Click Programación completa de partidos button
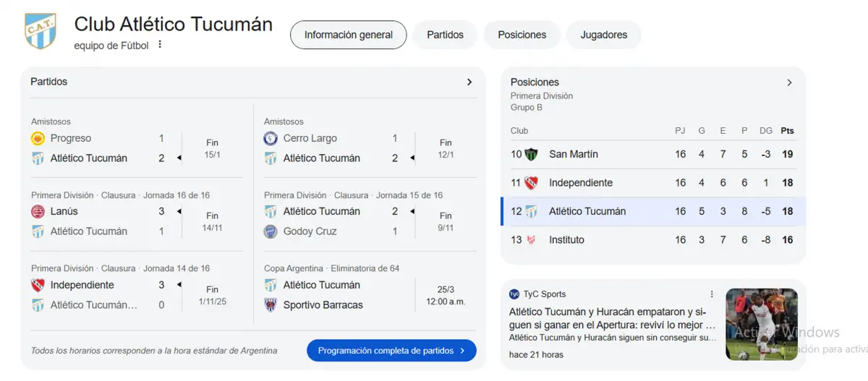The width and height of the screenshot is (868, 381). point(391,351)
